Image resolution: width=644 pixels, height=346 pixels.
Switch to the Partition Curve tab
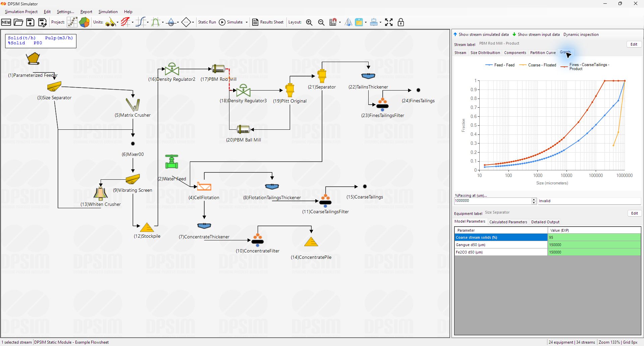tap(543, 53)
